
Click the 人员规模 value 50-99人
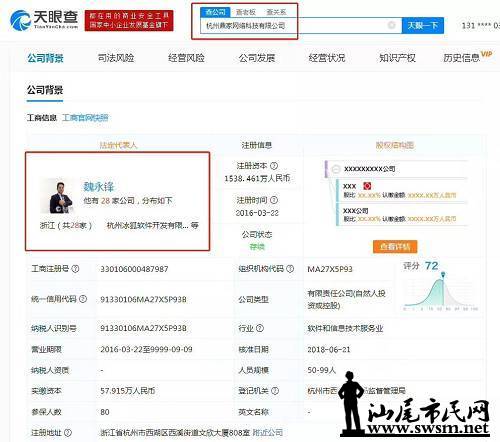coord(321,370)
